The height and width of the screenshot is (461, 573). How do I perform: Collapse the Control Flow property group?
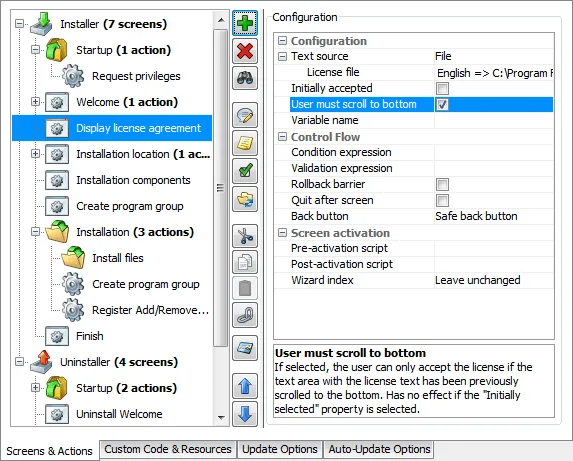[x=282, y=137]
